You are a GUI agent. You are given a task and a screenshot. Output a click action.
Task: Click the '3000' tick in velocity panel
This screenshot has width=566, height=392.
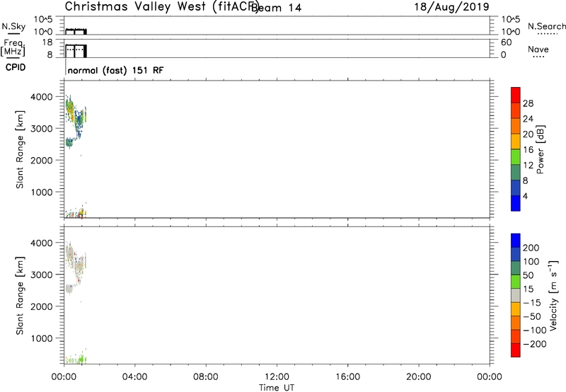coord(42,275)
